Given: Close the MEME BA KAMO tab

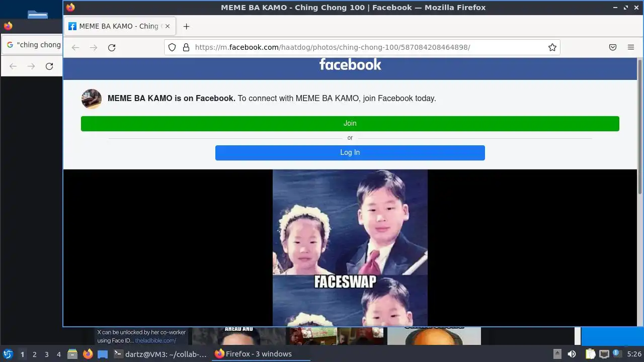Looking at the screenshot, I should coord(168,26).
